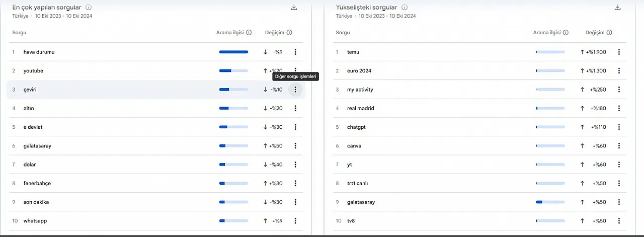Open info icon beside En çok yapılan sorgular

pyautogui.click(x=89, y=8)
